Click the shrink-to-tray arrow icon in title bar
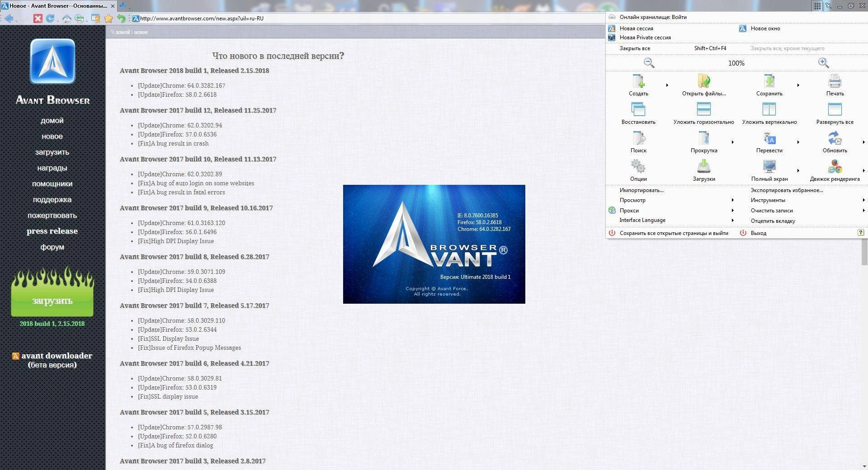 (x=828, y=6)
